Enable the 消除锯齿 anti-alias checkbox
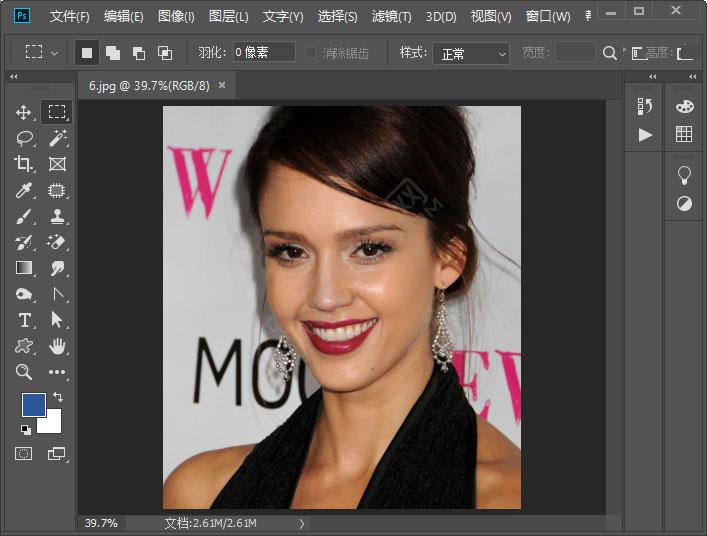Screen dimensions: 707x536 click(312, 52)
